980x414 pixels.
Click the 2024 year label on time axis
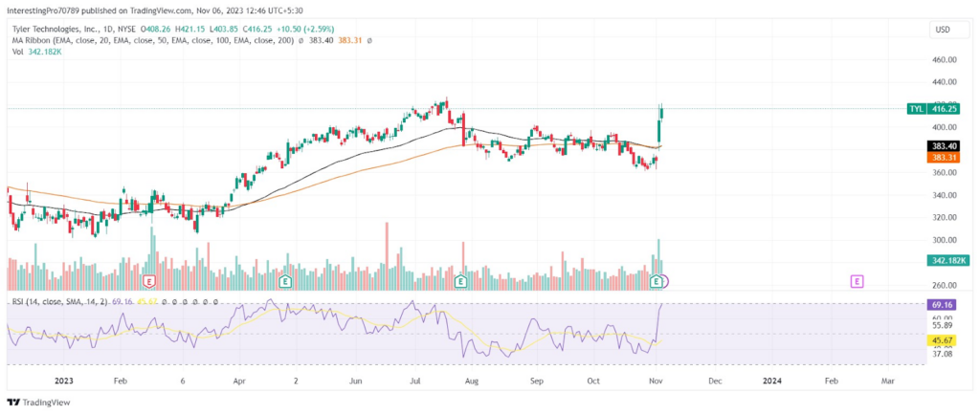773,381
